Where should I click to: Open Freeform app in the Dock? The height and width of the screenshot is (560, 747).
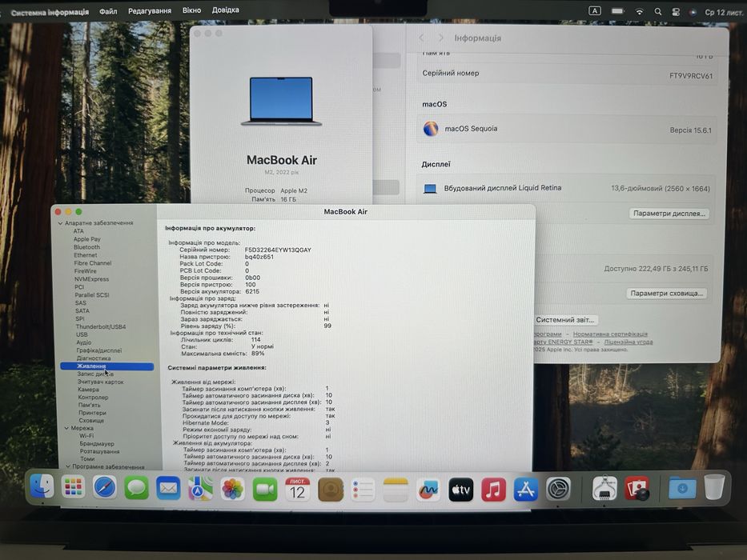tap(428, 490)
